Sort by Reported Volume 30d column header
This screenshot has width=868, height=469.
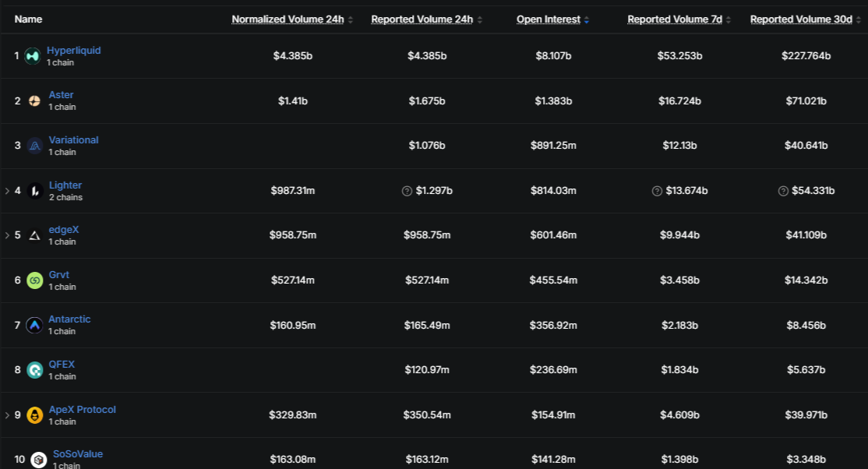[801, 19]
